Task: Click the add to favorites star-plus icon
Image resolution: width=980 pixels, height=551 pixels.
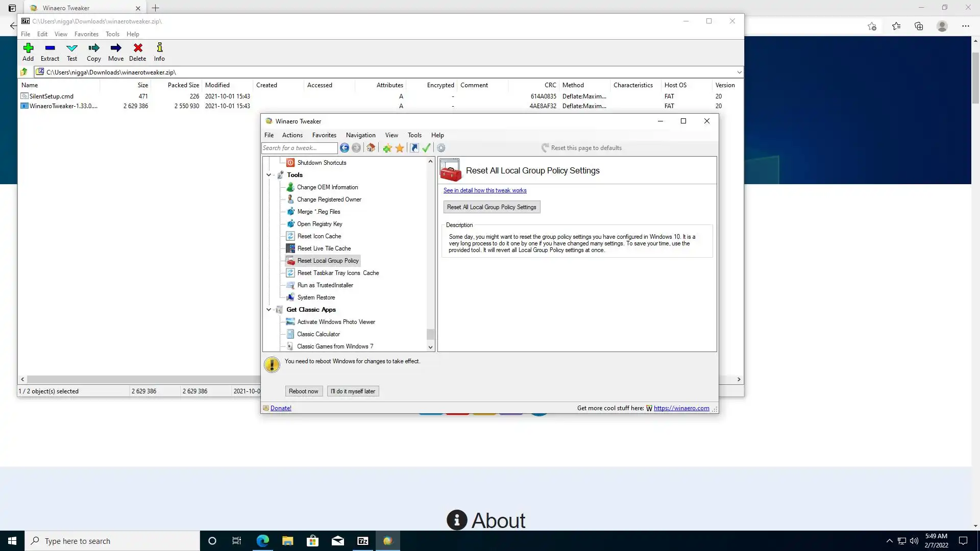Action: point(387,148)
